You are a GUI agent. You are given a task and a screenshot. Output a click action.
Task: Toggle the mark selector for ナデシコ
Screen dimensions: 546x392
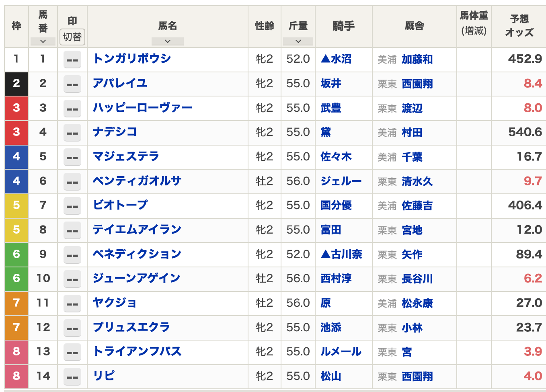pyautogui.click(x=72, y=133)
